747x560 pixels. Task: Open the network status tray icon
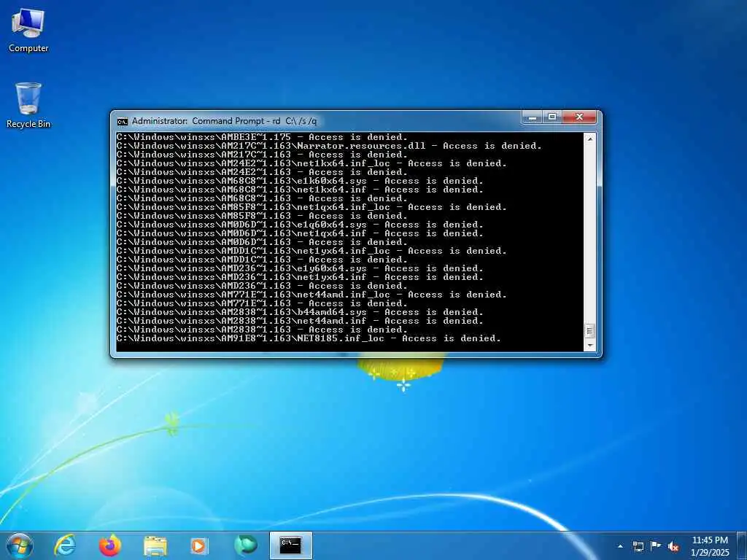click(638, 546)
